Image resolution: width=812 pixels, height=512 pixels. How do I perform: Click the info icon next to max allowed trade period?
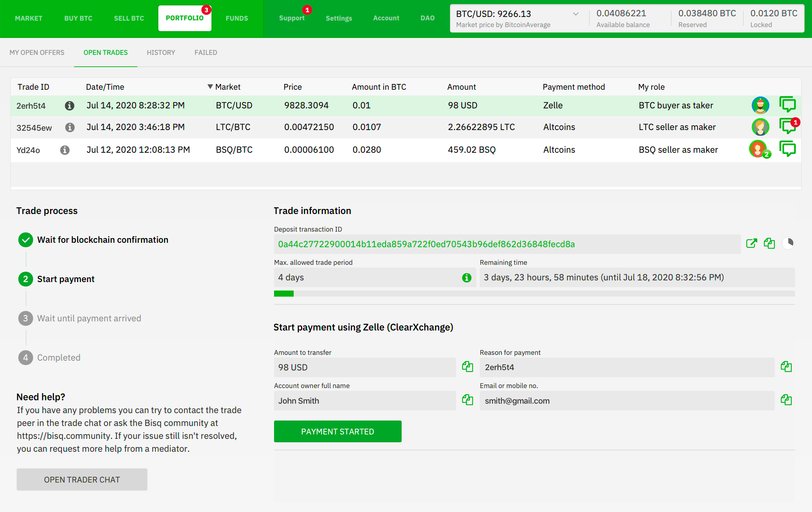tap(466, 277)
